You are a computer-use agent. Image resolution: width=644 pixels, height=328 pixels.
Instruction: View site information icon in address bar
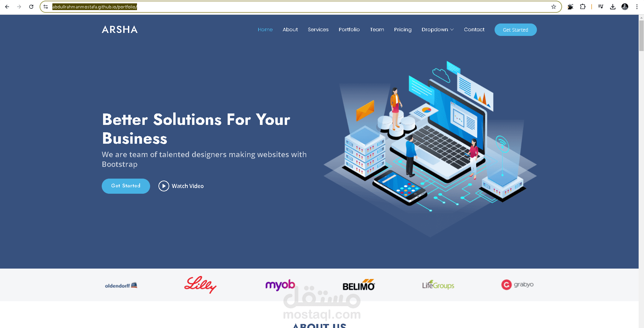point(46,7)
